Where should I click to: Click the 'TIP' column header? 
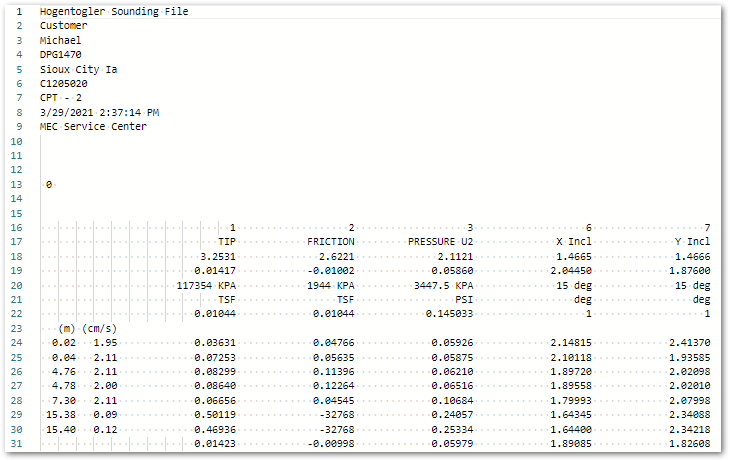[x=227, y=242]
